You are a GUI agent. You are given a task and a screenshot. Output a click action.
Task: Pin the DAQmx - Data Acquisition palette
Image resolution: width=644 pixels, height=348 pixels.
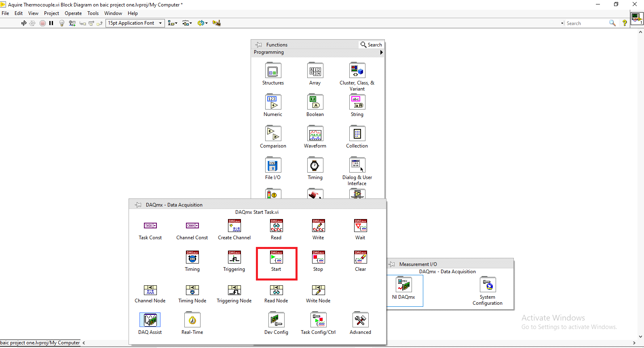pos(138,205)
